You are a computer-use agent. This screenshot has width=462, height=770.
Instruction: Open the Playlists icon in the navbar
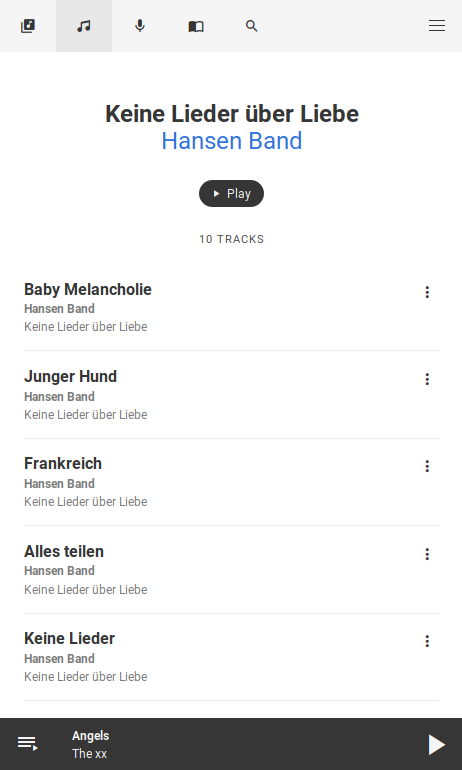[28, 26]
